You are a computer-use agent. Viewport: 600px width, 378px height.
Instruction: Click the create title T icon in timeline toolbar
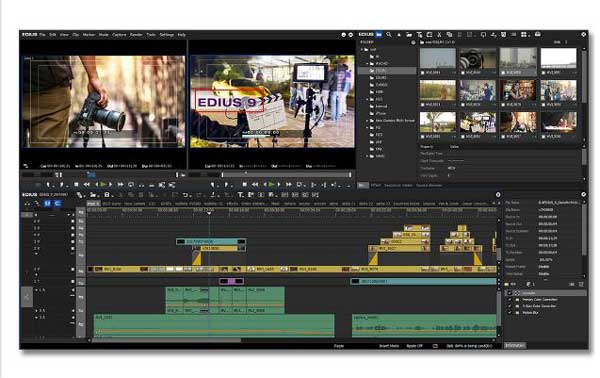[240, 195]
